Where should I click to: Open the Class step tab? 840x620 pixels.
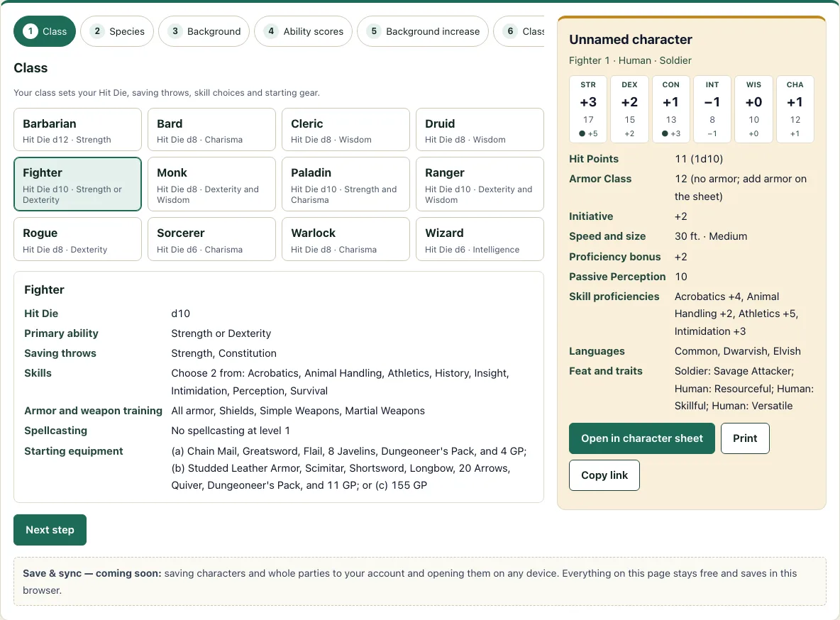(x=45, y=31)
